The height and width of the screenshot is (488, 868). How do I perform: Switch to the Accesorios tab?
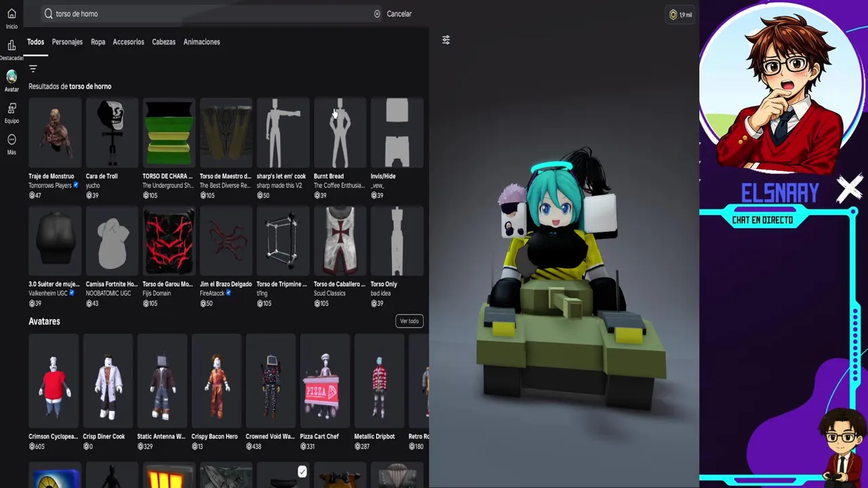click(128, 42)
